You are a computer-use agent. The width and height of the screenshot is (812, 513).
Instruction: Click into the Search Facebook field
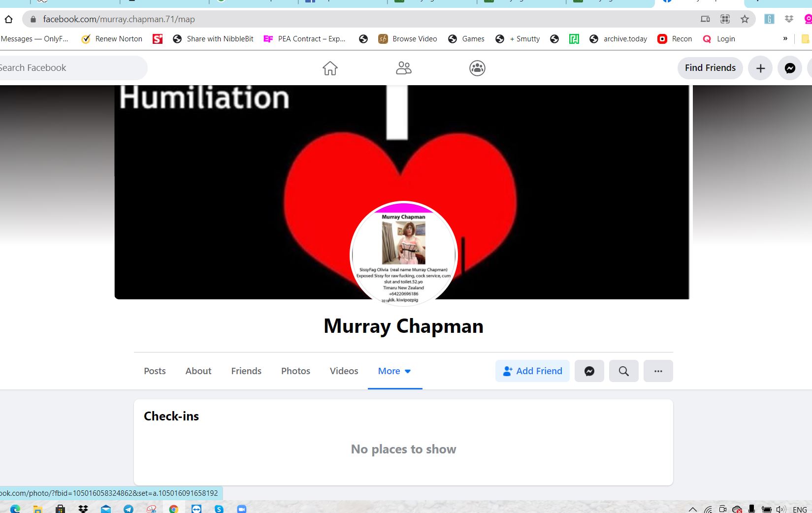[69, 68]
